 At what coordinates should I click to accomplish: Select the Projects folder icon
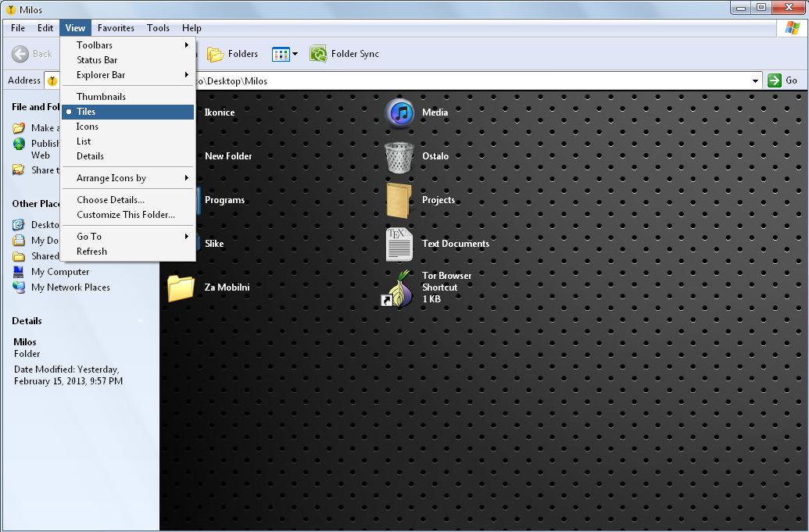click(399, 201)
